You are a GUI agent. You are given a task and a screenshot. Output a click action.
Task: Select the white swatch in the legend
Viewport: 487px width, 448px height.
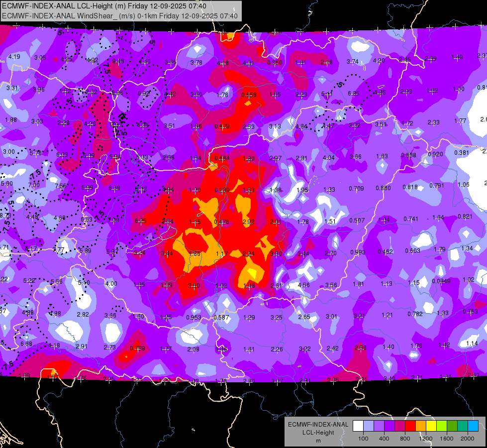(x=358, y=426)
